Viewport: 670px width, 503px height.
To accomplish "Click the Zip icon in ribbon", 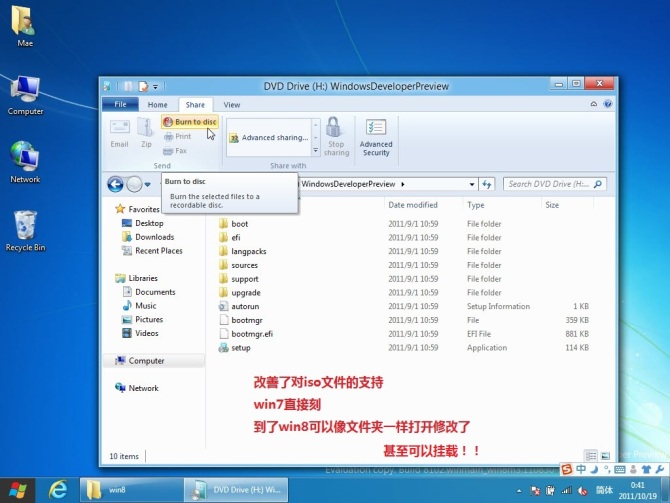I will (146, 133).
